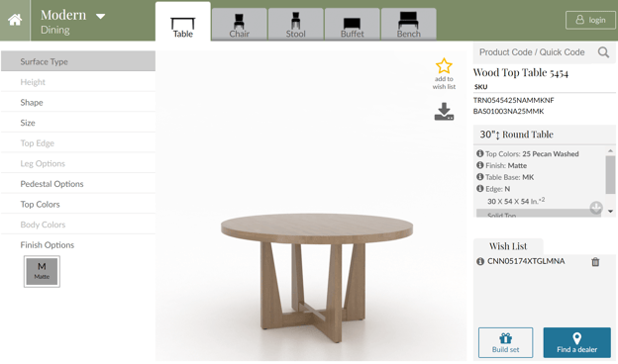
Task: Click the login button
Action: [590, 20]
